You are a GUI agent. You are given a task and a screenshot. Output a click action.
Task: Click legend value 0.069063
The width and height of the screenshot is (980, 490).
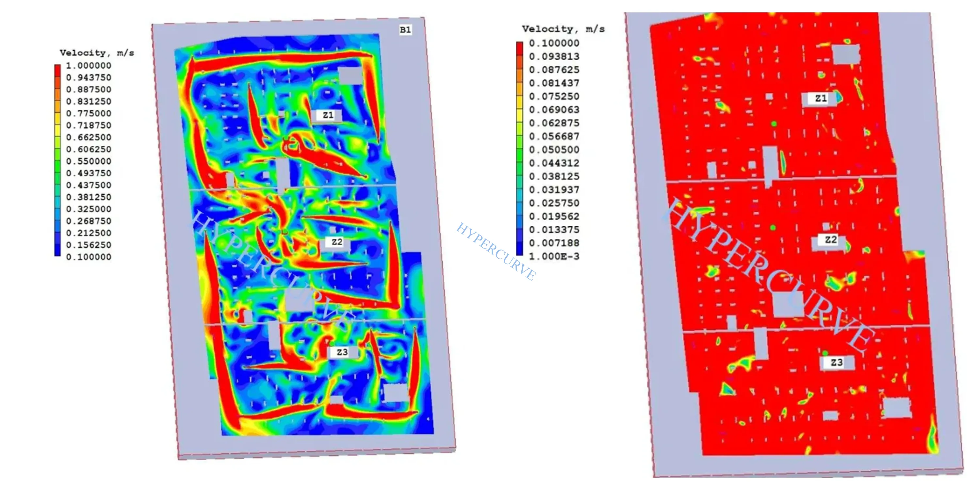(x=554, y=110)
